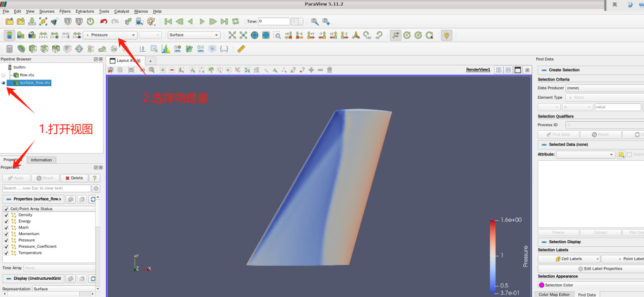Image resolution: width=644 pixels, height=297 pixels.
Task: Click Edit Label Properties button
Action: click(x=600, y=269)
